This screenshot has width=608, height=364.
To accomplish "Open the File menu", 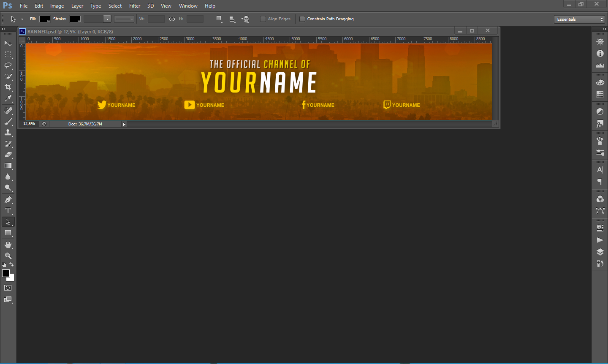I will pos(24,6).
